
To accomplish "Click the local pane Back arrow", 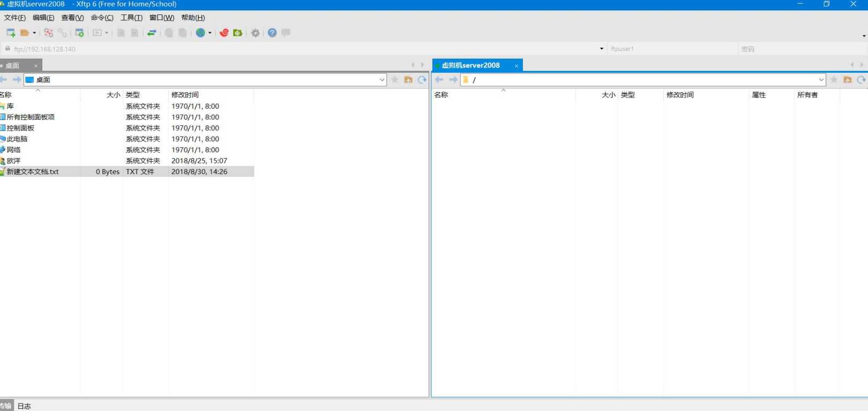I will point(4,80).
